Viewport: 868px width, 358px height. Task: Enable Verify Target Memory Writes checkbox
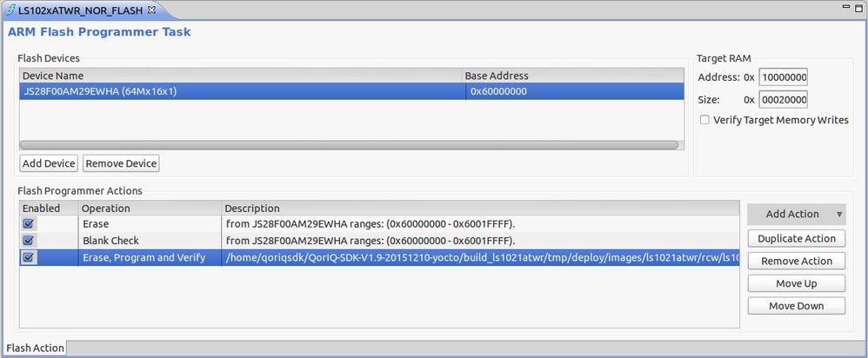coord(704,120)
